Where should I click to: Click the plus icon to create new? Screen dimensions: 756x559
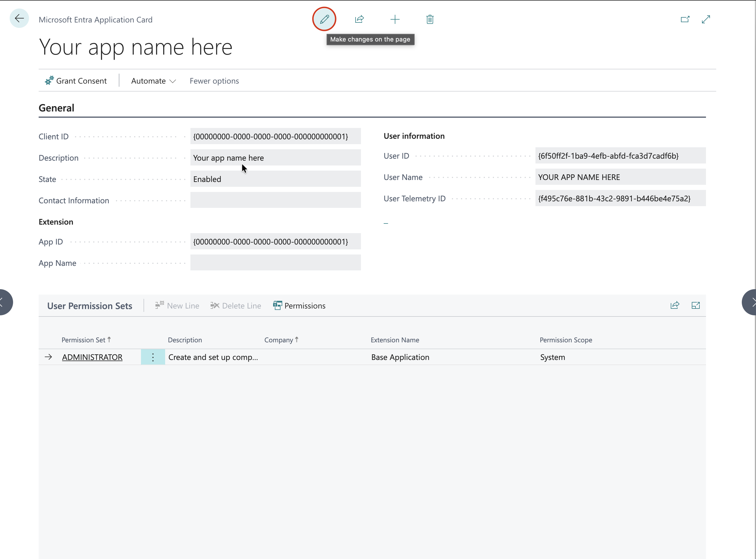click(395, 19)
